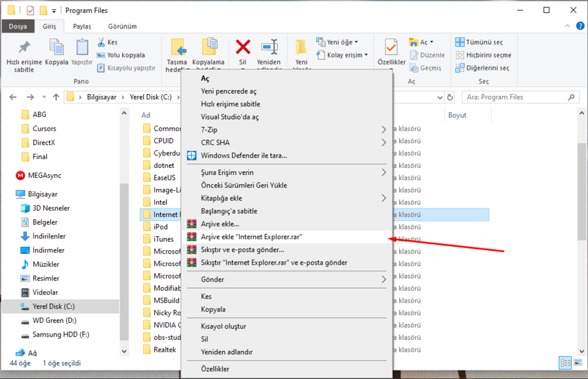Screen dimensions: 588x379
Task: Click Düzenle in the ribbon
Action: pos(427,55)
